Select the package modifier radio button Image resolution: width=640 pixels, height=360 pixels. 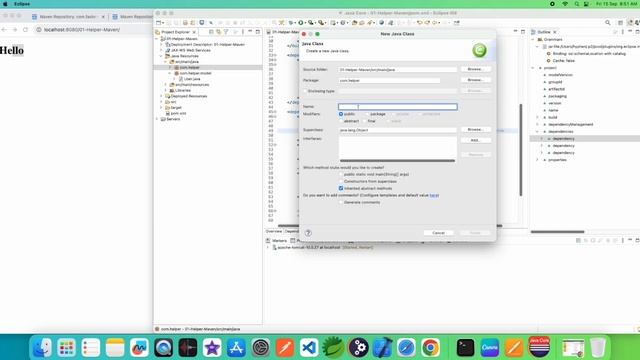click(x=367, y=114)
